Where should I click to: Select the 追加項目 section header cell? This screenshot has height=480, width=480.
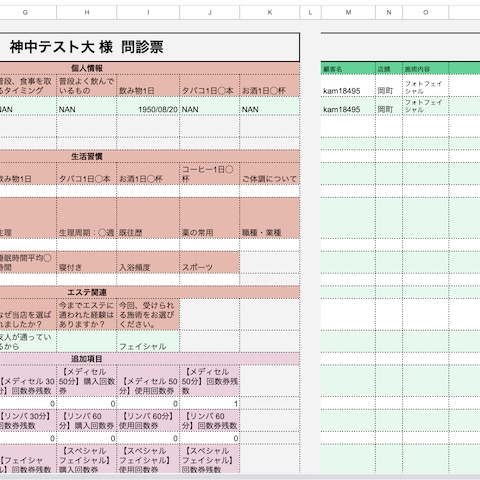click(x=150, y=359)
